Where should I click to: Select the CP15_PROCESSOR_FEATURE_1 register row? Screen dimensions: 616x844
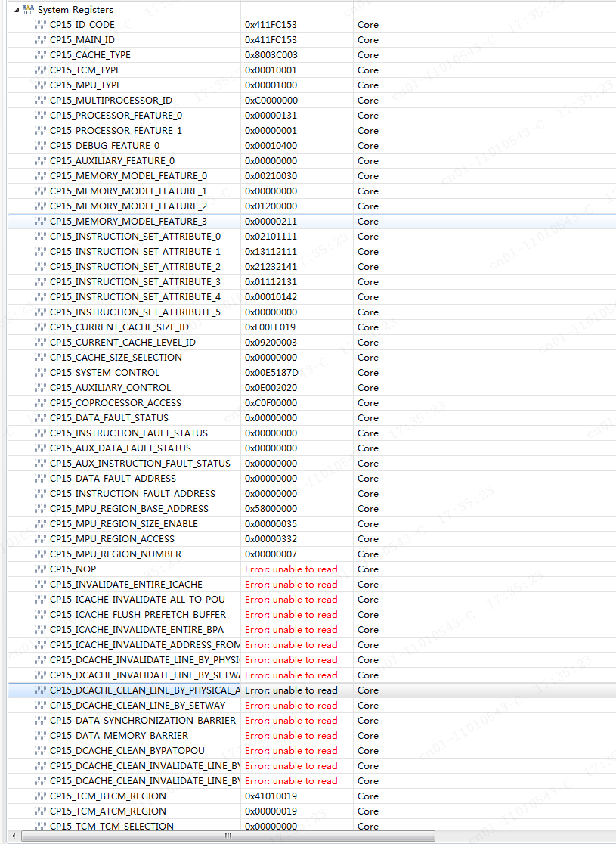tap(311, 131)
